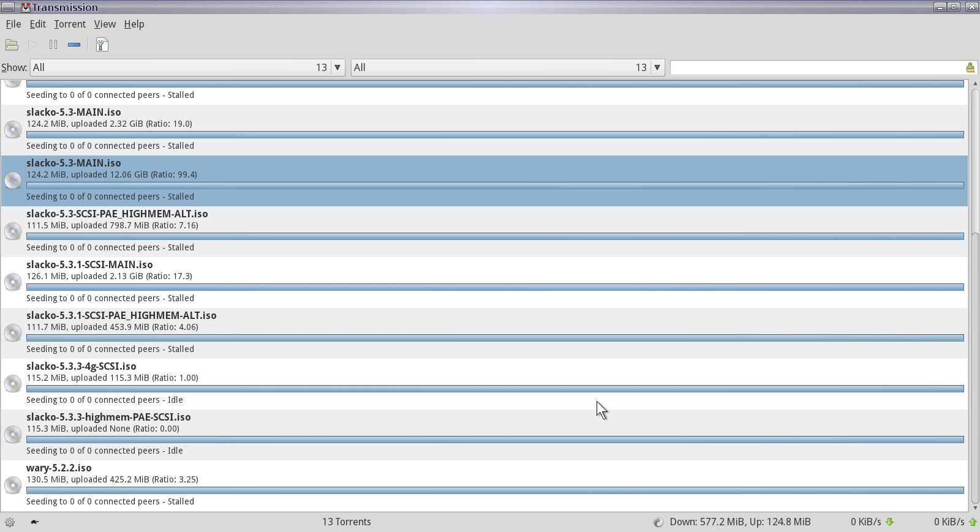Click the disc icon of slacko-5.3.3-highmem-PAE-SCSI.iso
Screen dimensions: 980x532
[x=13, y=434]
